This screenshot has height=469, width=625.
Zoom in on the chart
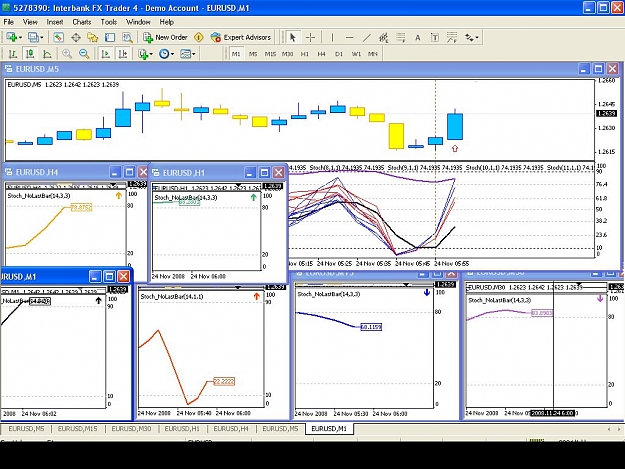coord(67,53)
